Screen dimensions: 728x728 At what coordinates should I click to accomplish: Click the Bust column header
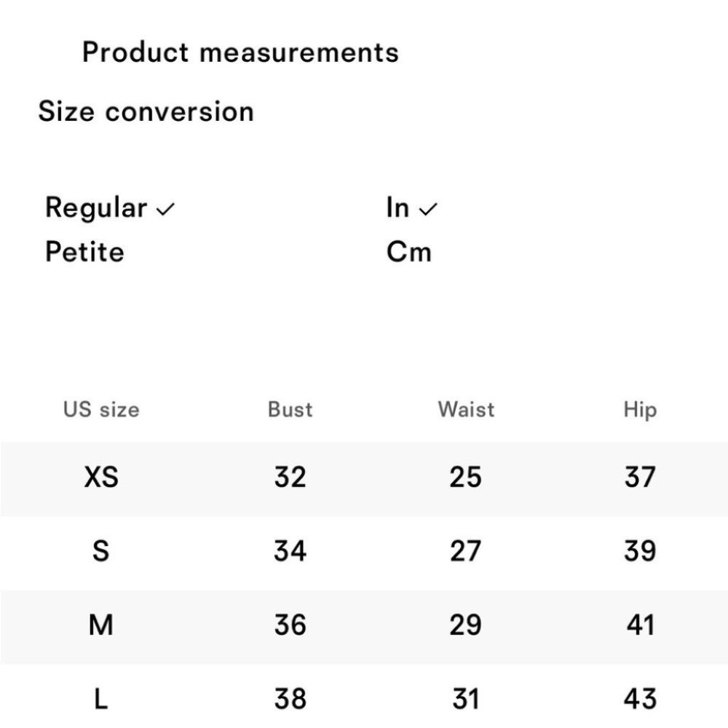[290, 409]
